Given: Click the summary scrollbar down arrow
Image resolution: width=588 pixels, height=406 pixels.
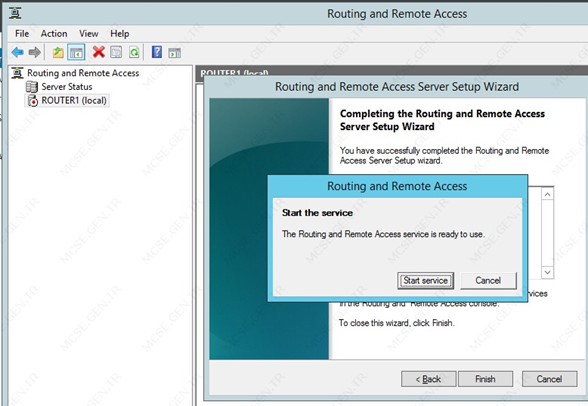Looking at the screenshot, I should point(548,272).
